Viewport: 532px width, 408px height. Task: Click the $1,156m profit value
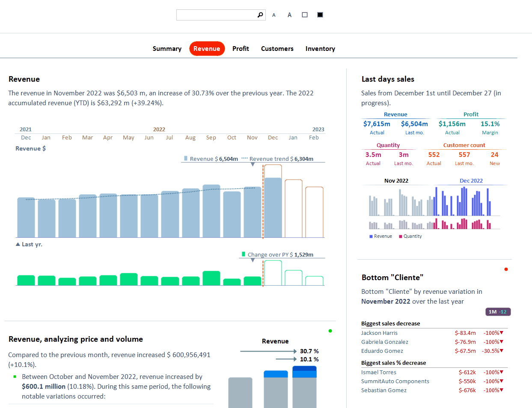(x=452, y=124)
